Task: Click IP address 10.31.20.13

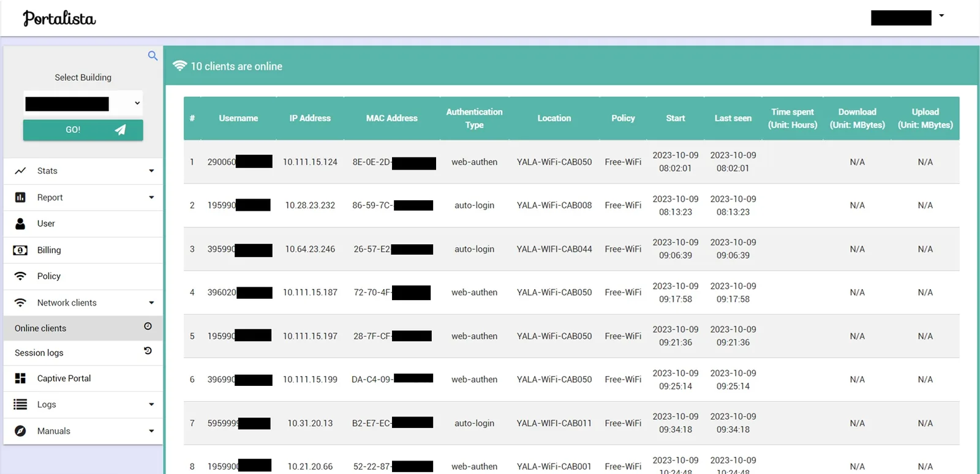Action: pos(310,423)
